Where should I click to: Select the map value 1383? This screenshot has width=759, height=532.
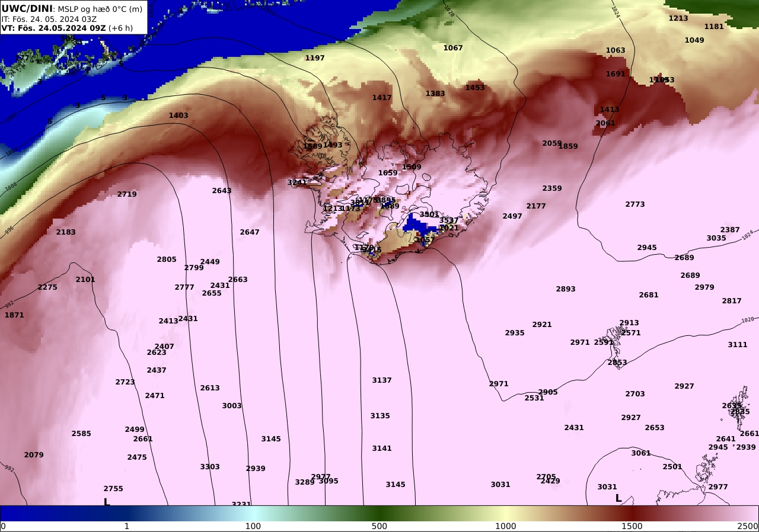(x=435, y=94)
